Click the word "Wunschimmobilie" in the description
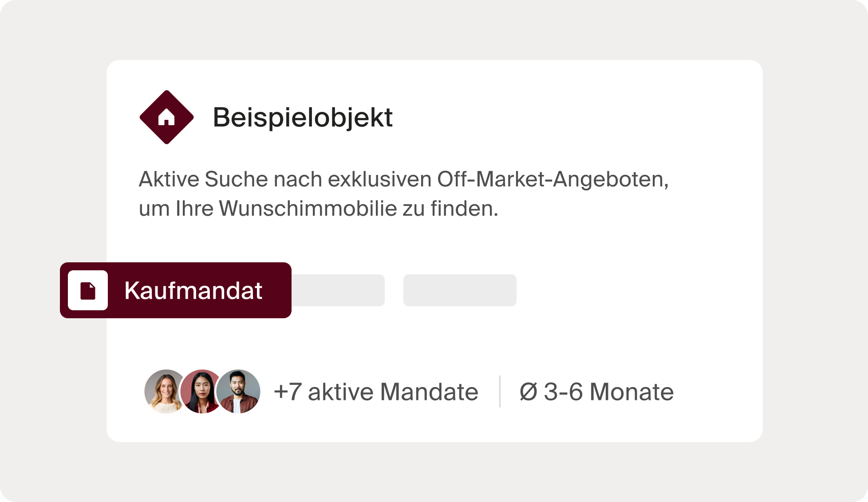 308,209
